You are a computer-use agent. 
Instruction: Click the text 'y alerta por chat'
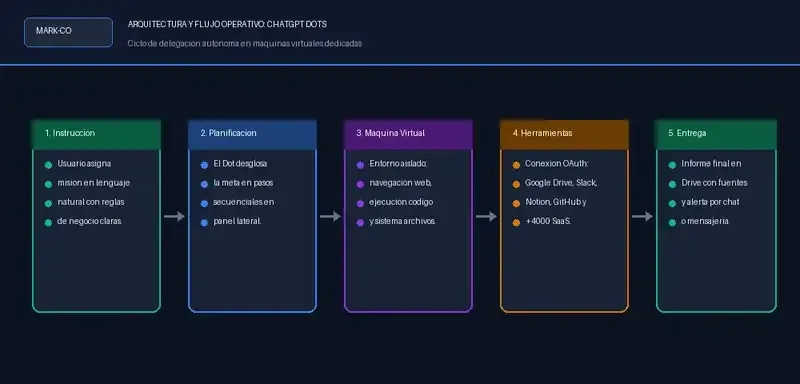(710, 202)
